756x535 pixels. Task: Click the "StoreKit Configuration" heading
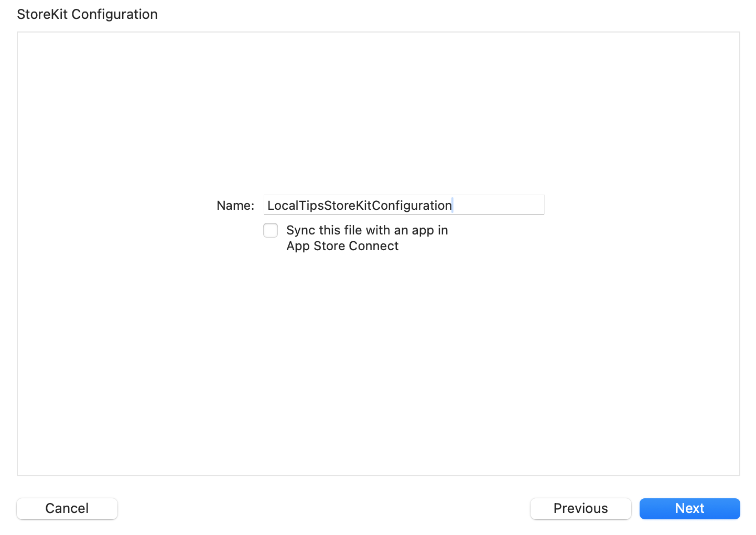[87, 14]
